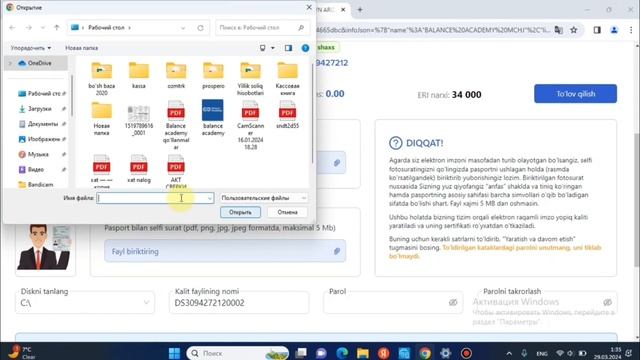The width and height of the screenshot is (640, 360).
Task: Select OneDrive in navigation pane
Action: [x=40, y=63]
